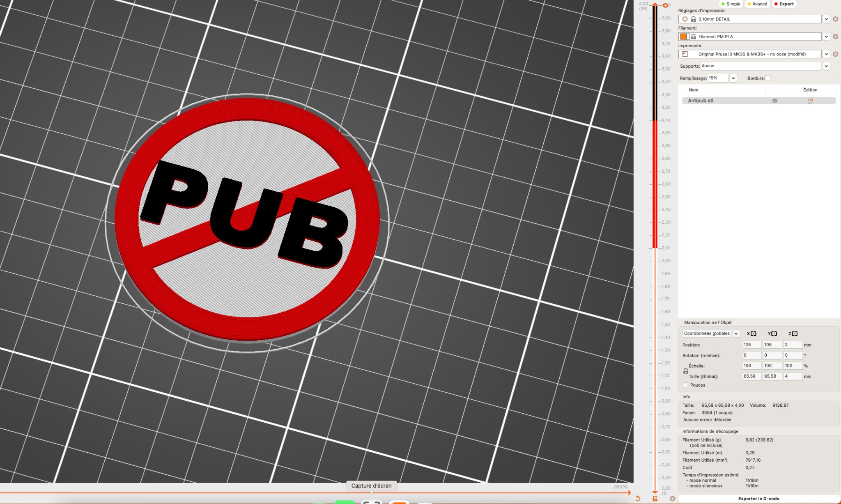The width and height of the screenshot is (841, 504).
Task: Expand the Supports dropdown
Action: pyautogui.click(x=826, y=66)
